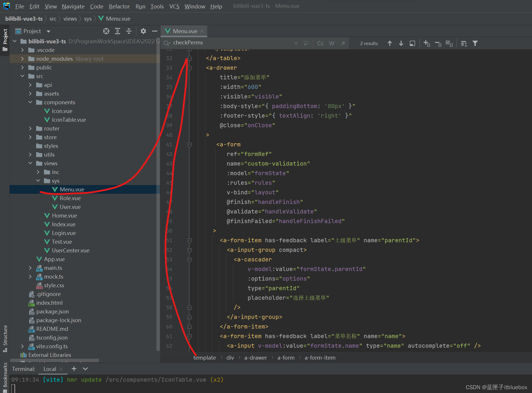
Task: Open Role.vue in the project tree
Action: point(70,198)
